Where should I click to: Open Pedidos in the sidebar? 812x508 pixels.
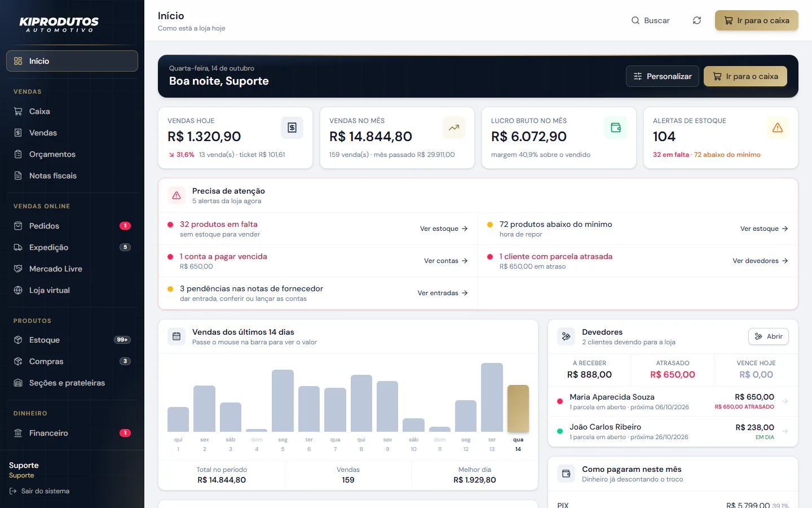(x=72, y=226)
